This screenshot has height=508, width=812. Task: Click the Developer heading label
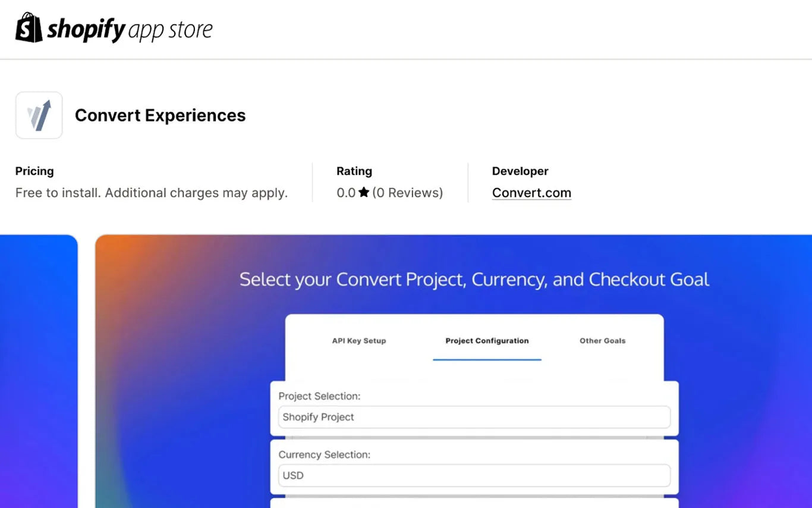520,171
